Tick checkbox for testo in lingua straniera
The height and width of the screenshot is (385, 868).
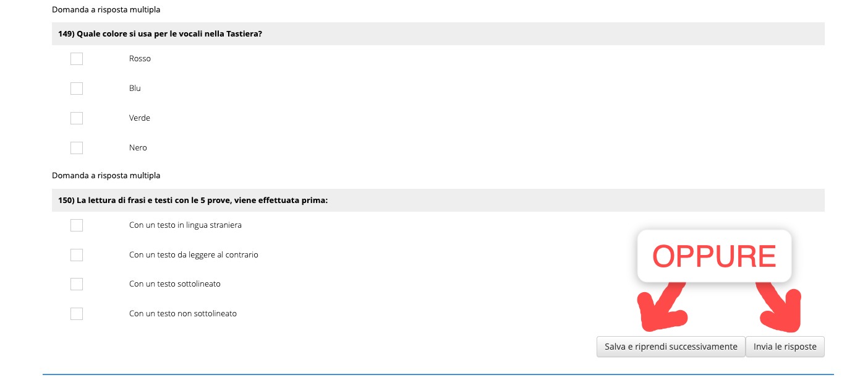[x=77, y=225]
